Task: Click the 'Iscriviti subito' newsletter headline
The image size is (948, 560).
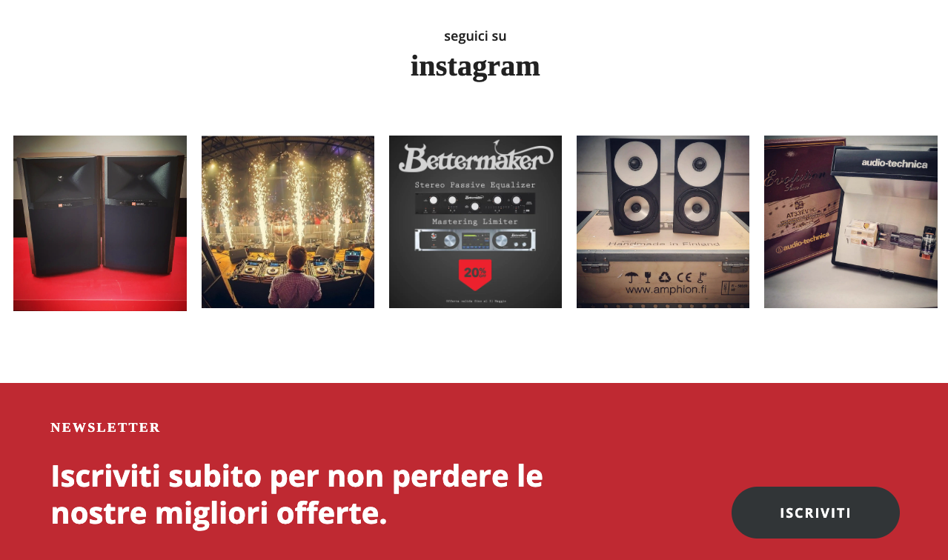Action: click(296, 494)
